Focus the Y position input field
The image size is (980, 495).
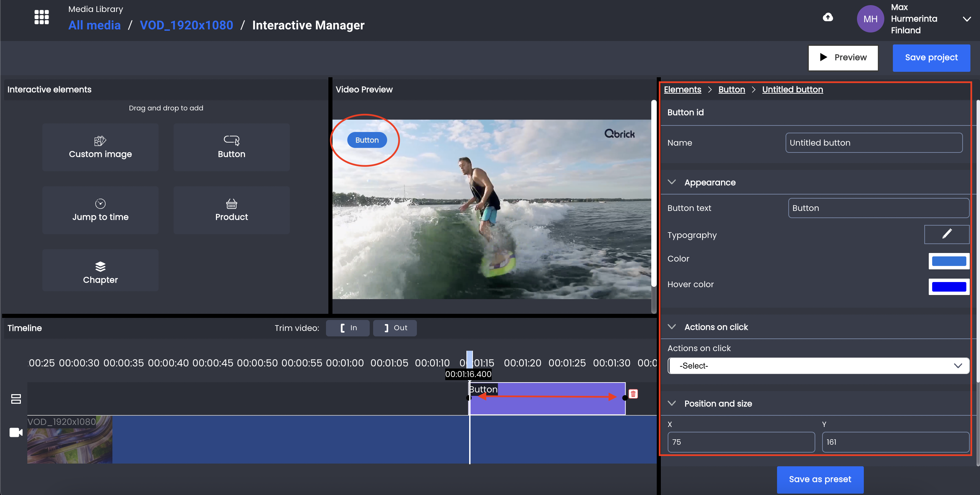click(x=896, y=442)
